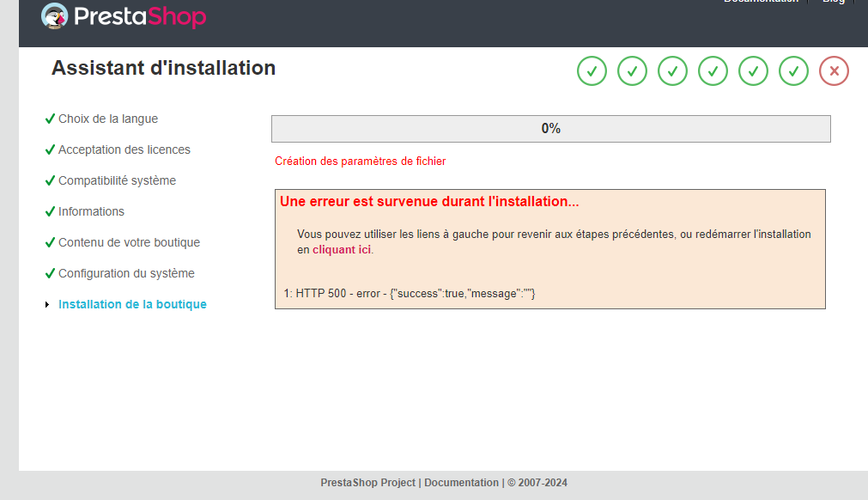Click the third green checkmark step circle

[x=672, y=70]
